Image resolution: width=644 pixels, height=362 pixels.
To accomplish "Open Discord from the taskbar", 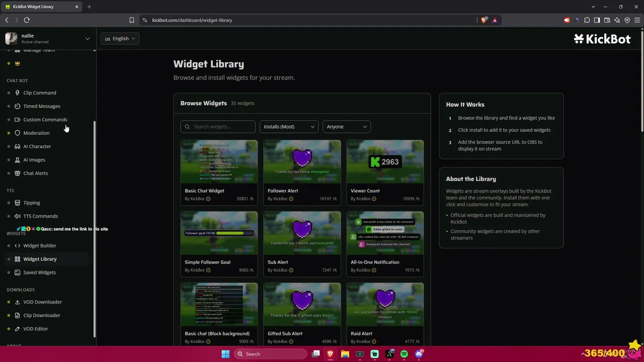I will click(419, 354).
